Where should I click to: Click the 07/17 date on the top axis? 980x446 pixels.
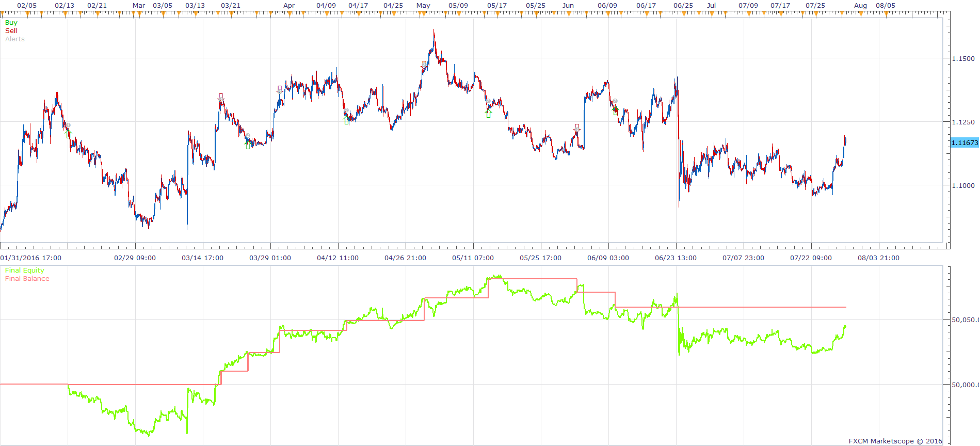(780, 5)
